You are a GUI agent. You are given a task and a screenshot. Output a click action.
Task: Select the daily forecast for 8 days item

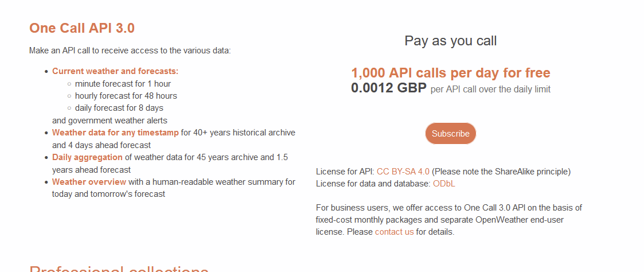119,108
